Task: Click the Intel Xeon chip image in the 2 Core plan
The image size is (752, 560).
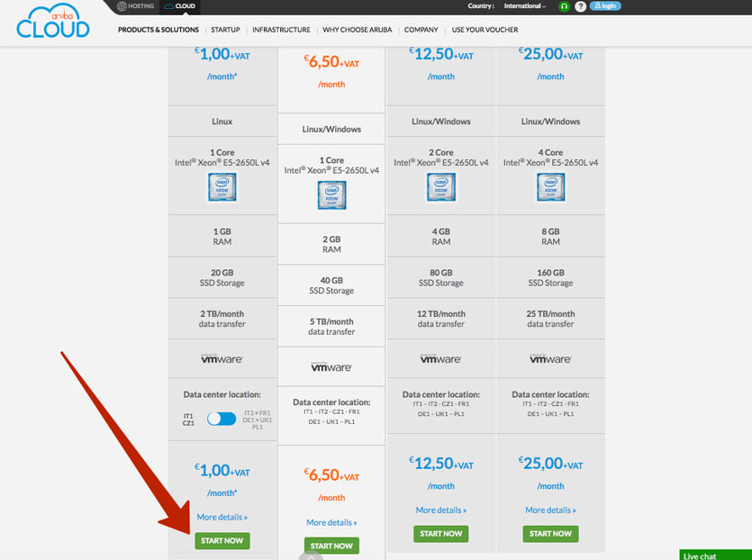Action: [440, 187]
